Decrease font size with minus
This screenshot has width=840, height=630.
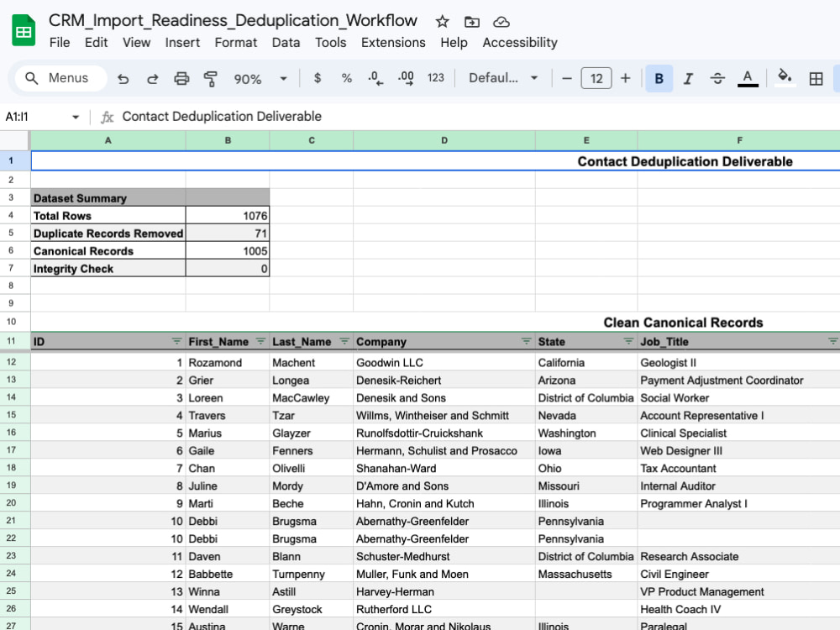pyautogui.click(x=567, y=79)
